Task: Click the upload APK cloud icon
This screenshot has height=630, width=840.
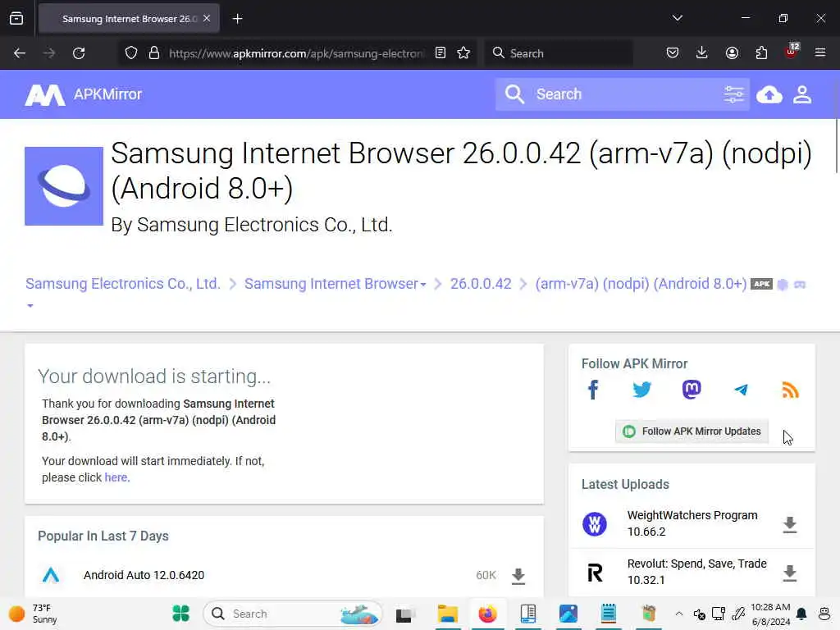Action: [x=769, y=95]
